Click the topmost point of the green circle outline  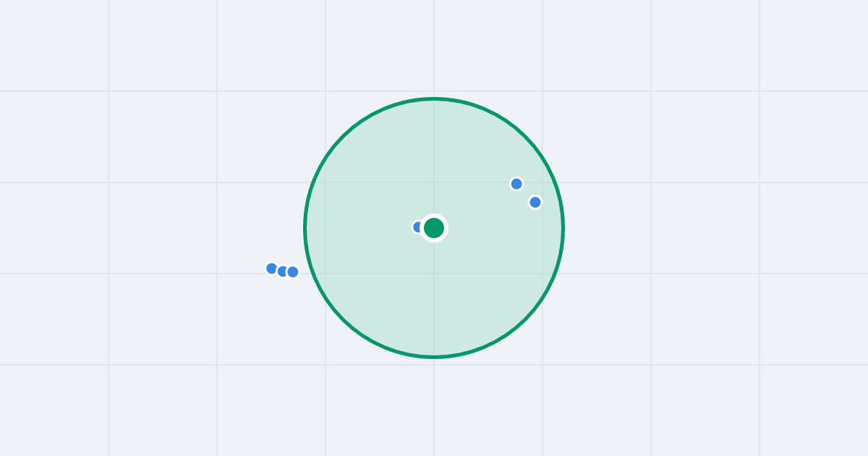(x=434, y=98)
